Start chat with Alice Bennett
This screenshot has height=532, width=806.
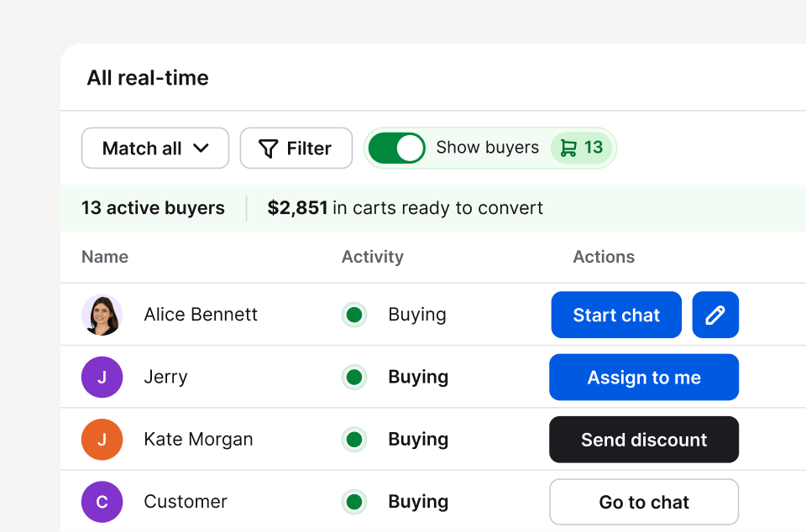(616, 315)
